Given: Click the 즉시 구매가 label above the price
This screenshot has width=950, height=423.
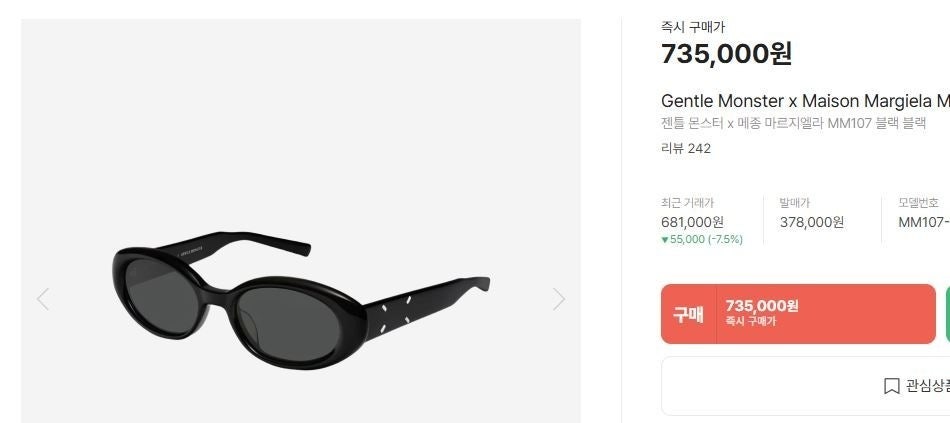Looking at the screenshot, I should point(693,27).
